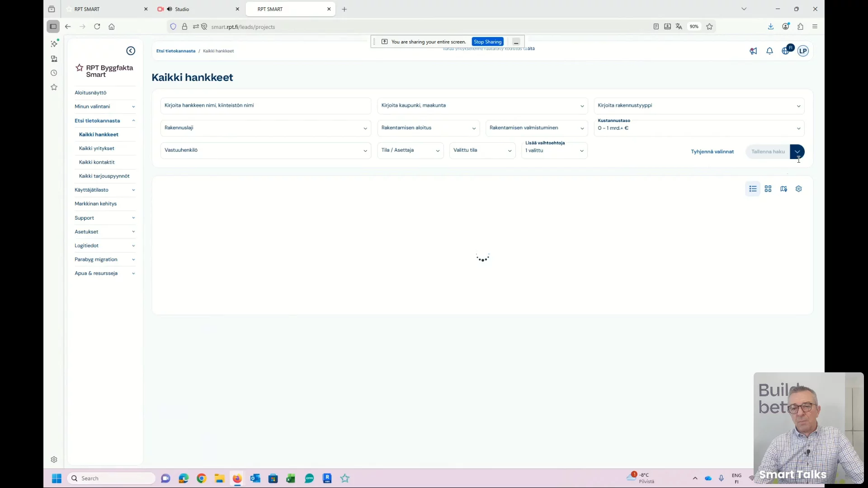Image resolution: width=868 pixels, height=488 pixels.
Task: Open Rakentamisen aloitus dropdown
Action: [428, 128]
